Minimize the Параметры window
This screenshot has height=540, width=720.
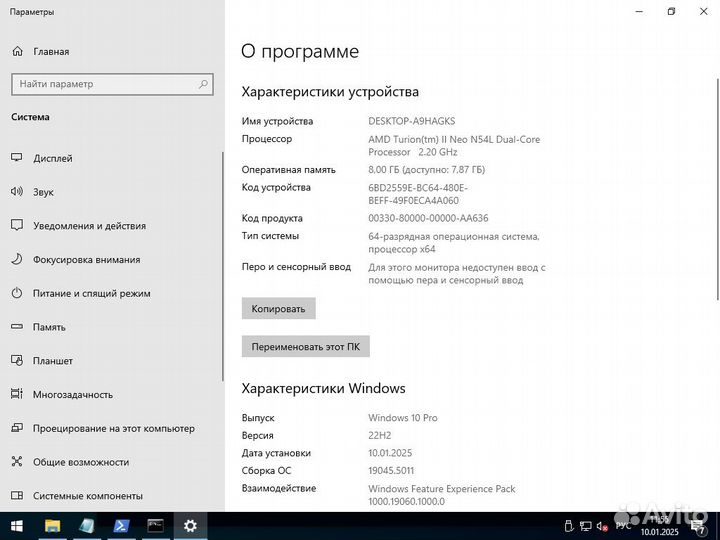click(639, 12)
